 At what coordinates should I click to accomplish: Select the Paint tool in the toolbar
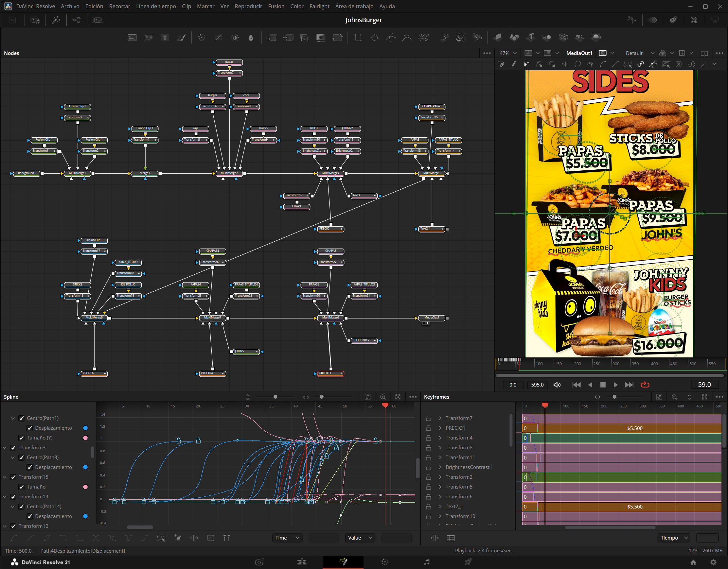pos(181,38)
